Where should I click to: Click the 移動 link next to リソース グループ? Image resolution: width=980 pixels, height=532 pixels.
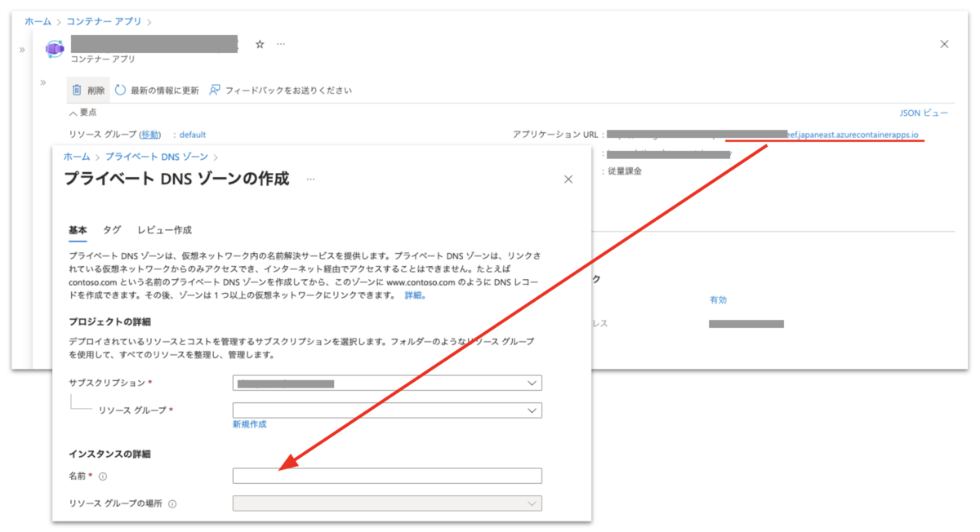pyautogui.click(x=150, y=135)
